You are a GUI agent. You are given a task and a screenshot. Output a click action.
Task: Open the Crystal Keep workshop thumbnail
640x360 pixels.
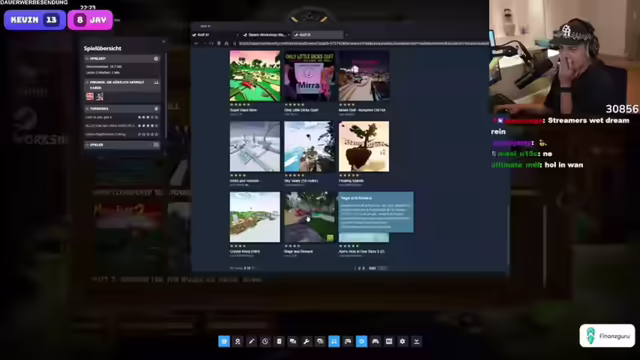point(255,217)
